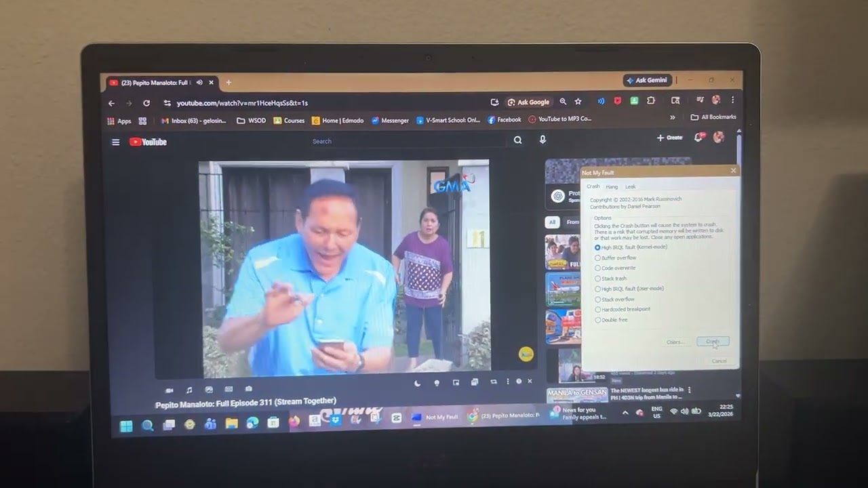The image size is (868, 488).
Task: Open Gmail Inbox (63) bookmark
Action: pos(194,121)
